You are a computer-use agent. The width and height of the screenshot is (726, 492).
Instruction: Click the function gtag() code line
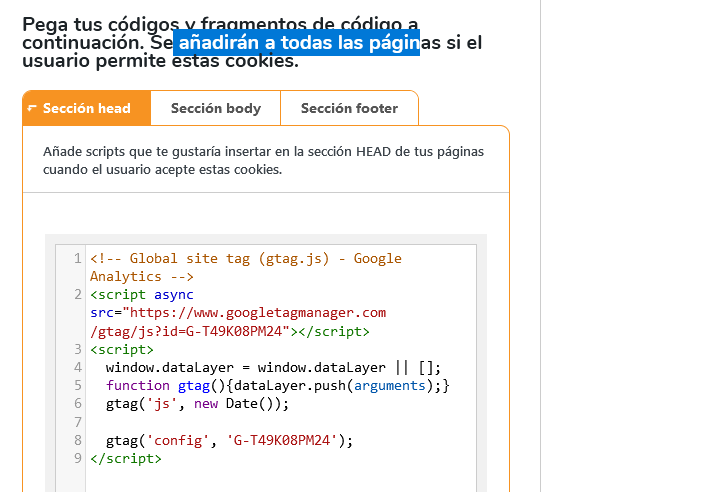point(278,385)
